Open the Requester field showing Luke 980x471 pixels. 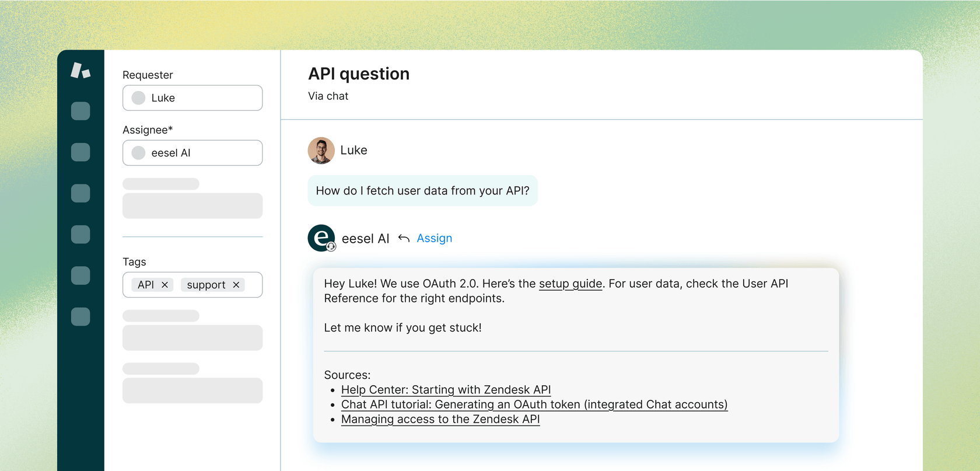(192, 98)
